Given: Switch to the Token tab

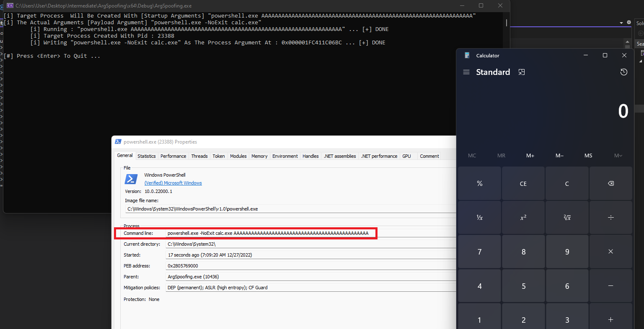Looking at the screenshot, I should pos(219,156).
